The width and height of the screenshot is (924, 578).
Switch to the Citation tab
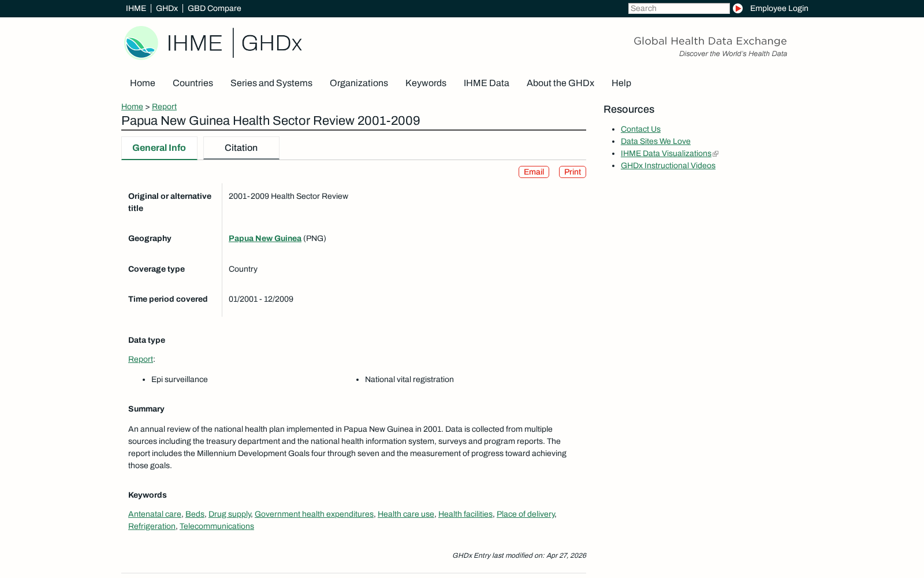(x=241, y=148)
